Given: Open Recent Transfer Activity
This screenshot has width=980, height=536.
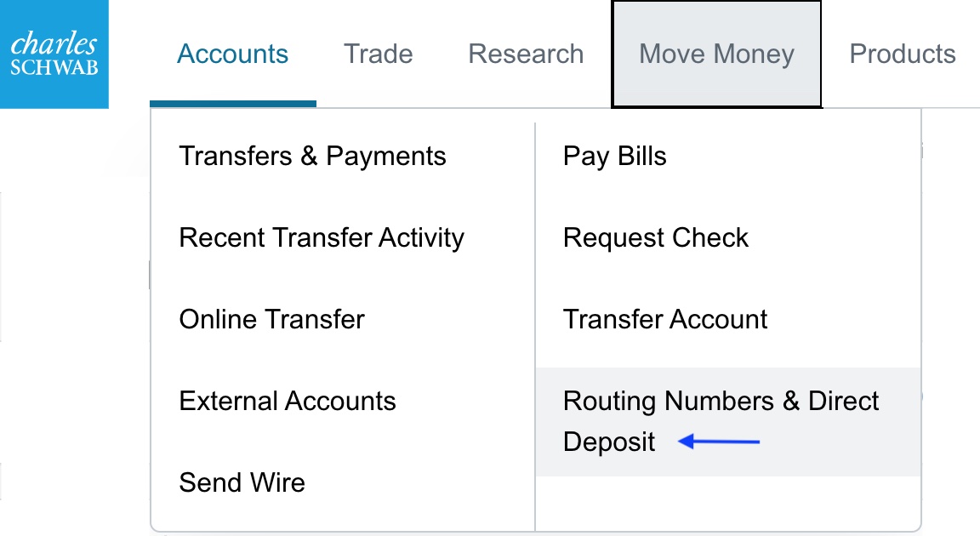Looking at the screenshot, I should (322, 238).
